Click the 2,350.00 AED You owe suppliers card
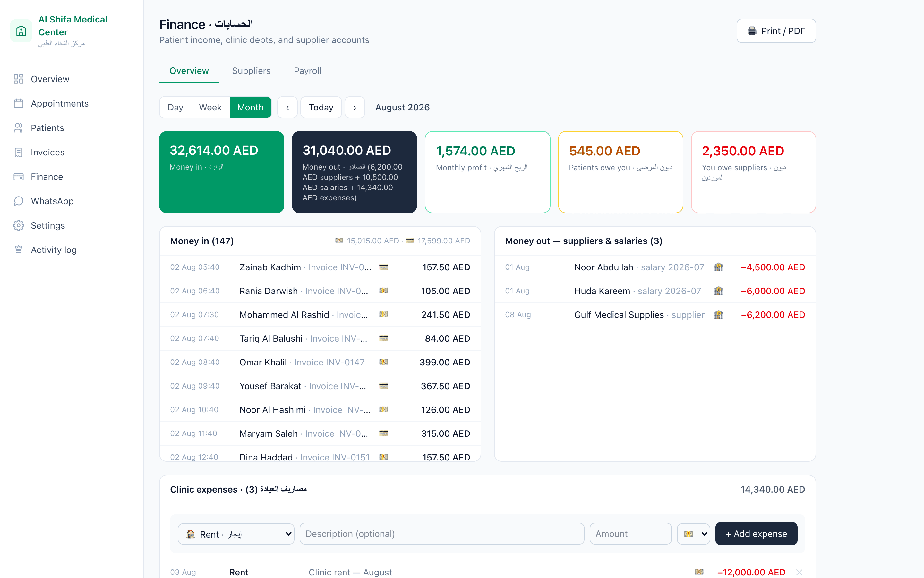924x578 pixels. coord(753,172)
